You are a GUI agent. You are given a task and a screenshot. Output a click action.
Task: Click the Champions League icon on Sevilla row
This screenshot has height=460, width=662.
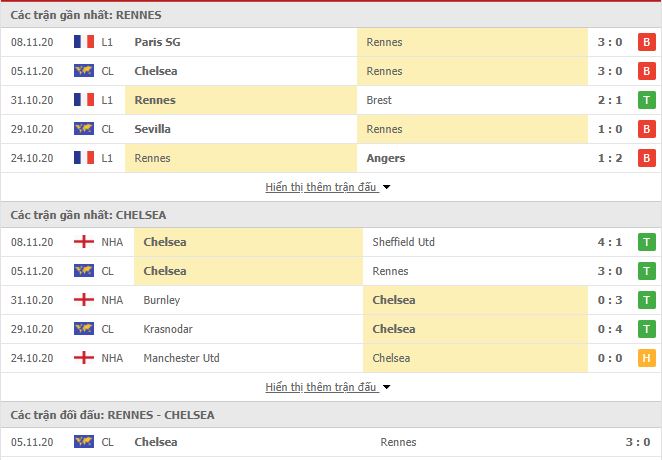(x=84, y=129)
